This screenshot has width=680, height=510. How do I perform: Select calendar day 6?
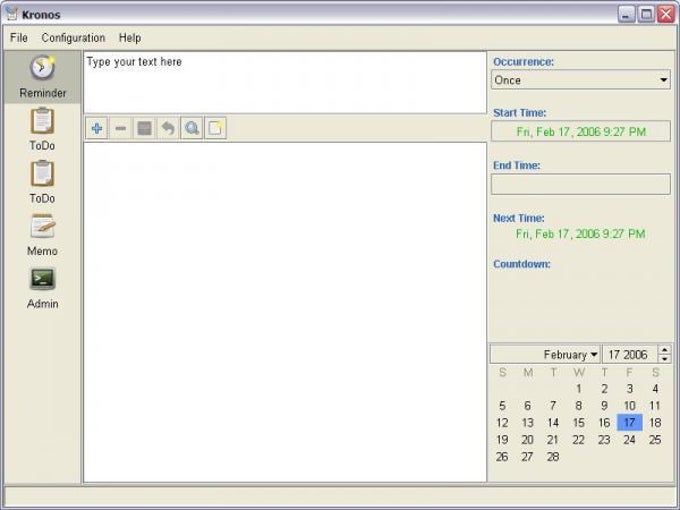click(527, 405)
